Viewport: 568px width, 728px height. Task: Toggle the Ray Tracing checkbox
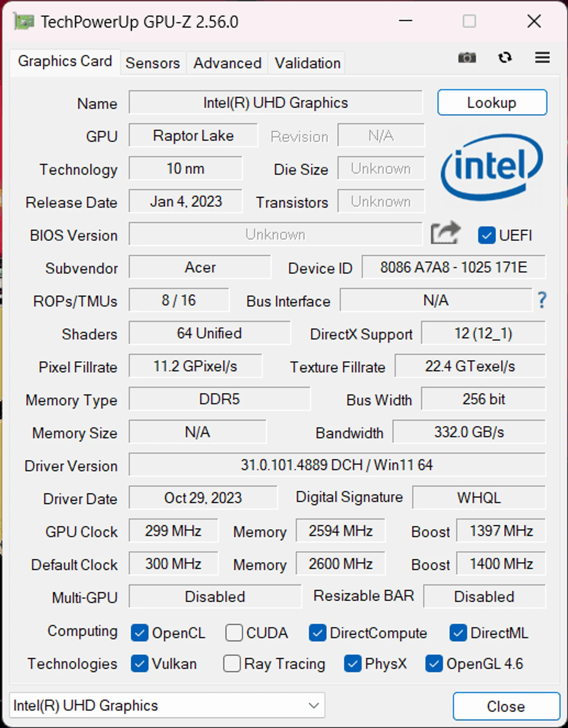point(232,664)
